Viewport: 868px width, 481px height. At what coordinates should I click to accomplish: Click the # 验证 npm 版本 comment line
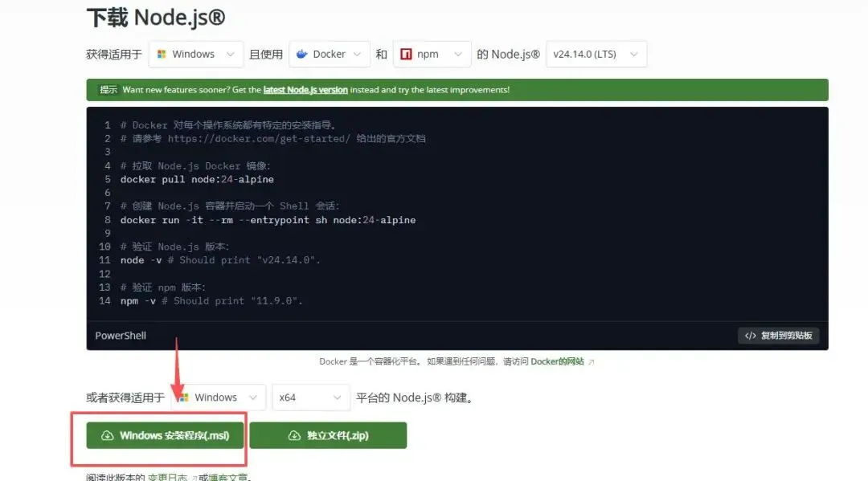click(x=163, y=287)
